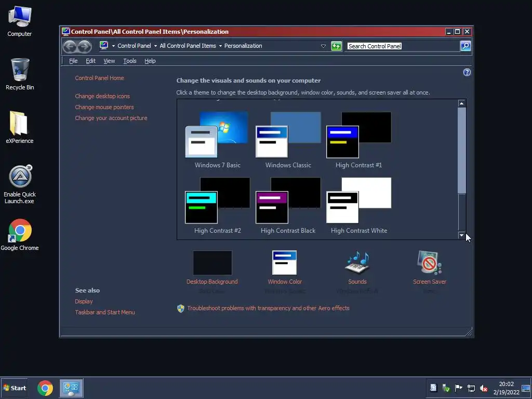This screenshot has height=399, width=532.
Task: Click the green Refresh button in address bar
Action: (x=336, y=46)
